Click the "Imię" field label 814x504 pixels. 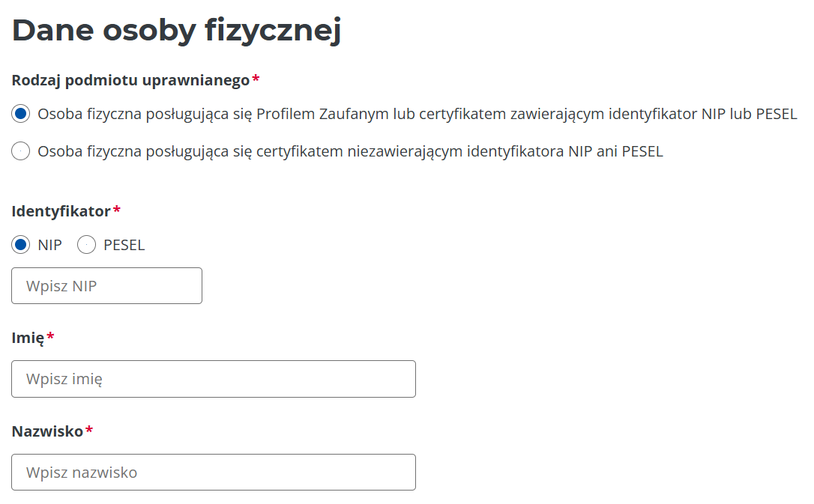point(28,338)
